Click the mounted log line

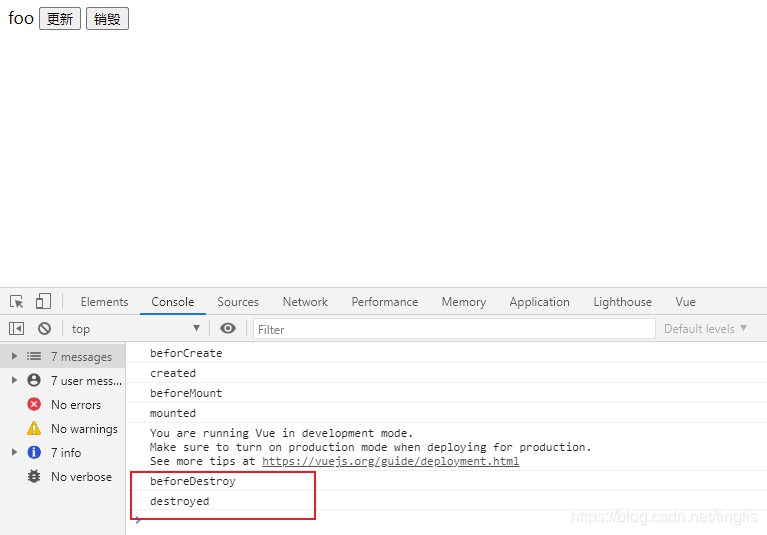pyautogui.click(x=446, y=413)
